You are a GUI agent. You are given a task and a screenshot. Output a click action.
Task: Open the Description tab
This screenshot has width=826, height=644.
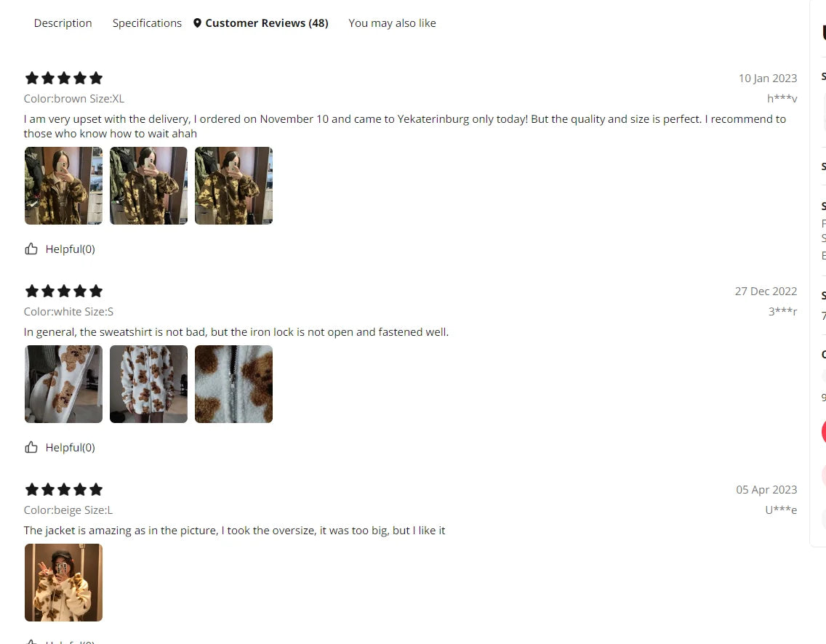pos(63,23)
